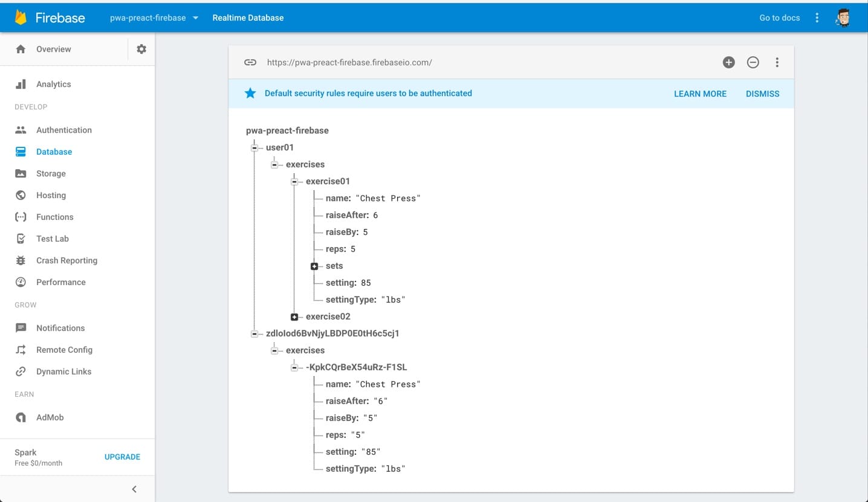Add a child node with plus icon
Screen dimensions: 868x502
[729, 62]
